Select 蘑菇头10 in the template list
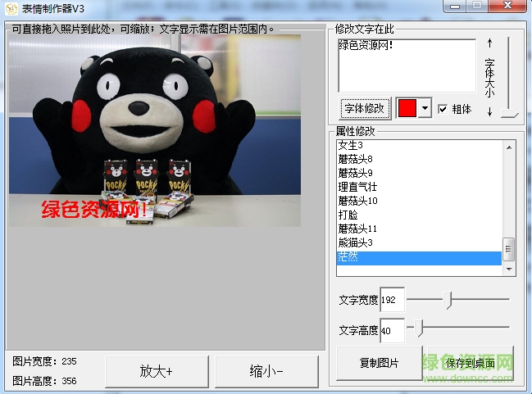The height and width of the screenshot is (394, 532). pyautogui.click(x=419, y=201)
